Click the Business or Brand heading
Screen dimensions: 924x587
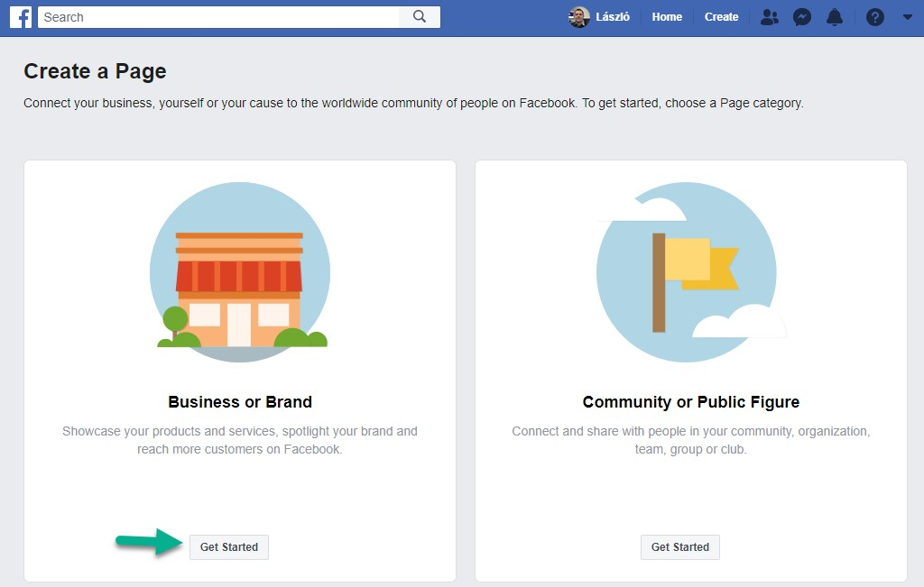click(240, 402)
